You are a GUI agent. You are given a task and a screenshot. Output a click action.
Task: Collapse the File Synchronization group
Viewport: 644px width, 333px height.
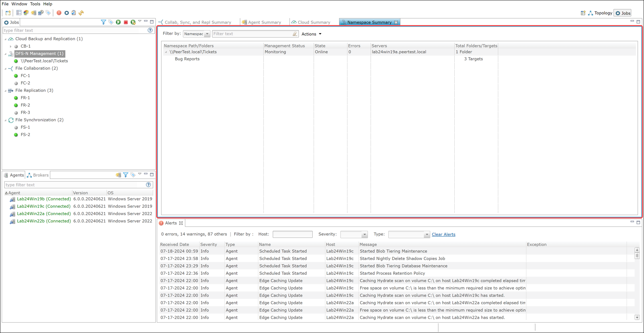[5, 120]
